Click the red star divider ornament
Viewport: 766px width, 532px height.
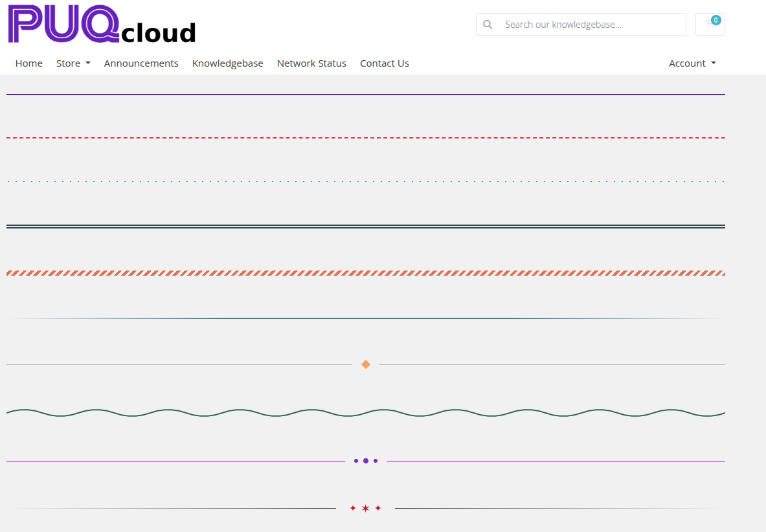(365, 508)
